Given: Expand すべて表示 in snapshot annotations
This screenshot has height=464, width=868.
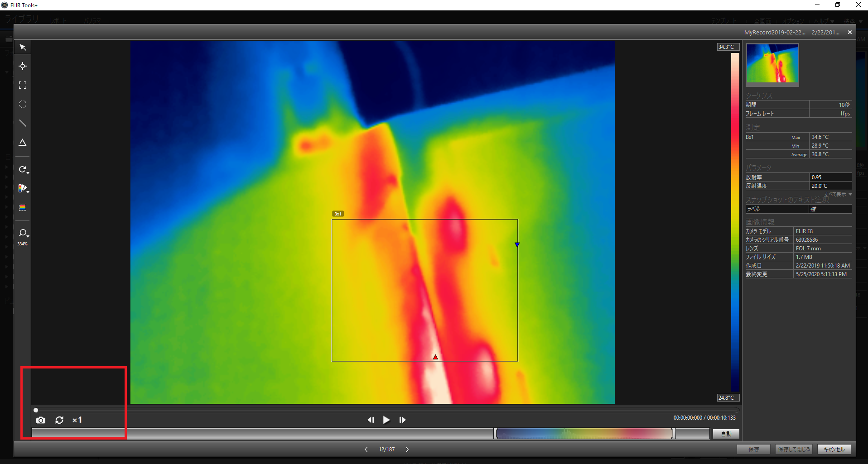Looking at the screenshot, I should pyautogui.click(x=836, y=194).
